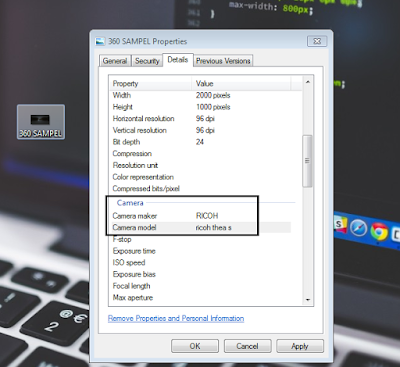This screenshot has height=367, width=400.
Task: Select the Horizontal resolution row
Action: [x=200, y=119]
